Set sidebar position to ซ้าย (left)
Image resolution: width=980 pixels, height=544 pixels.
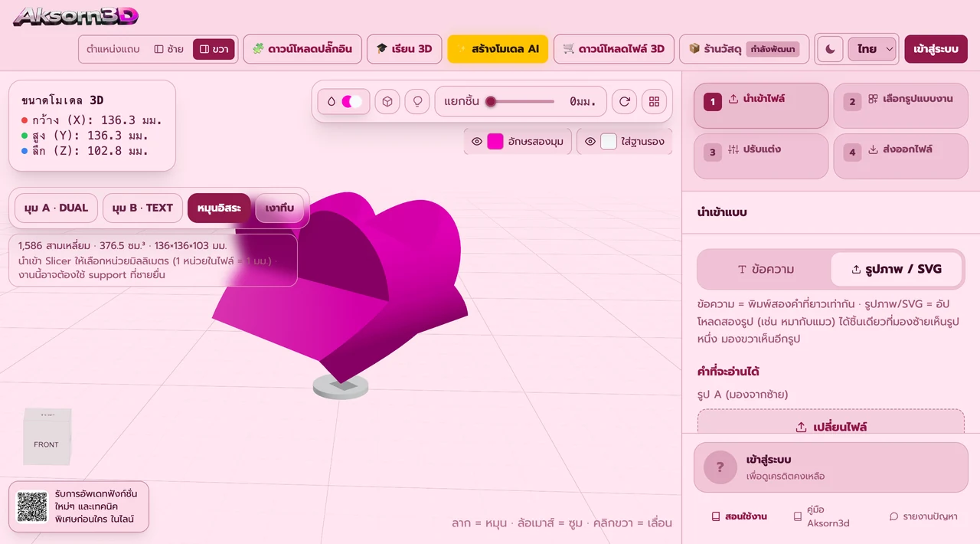pyautogui.click(x=168, y=48)
